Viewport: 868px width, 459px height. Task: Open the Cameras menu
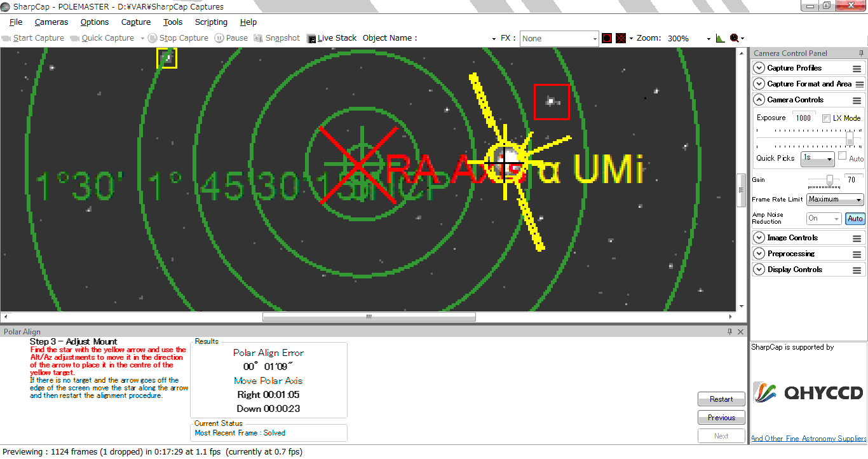[51, 22]
